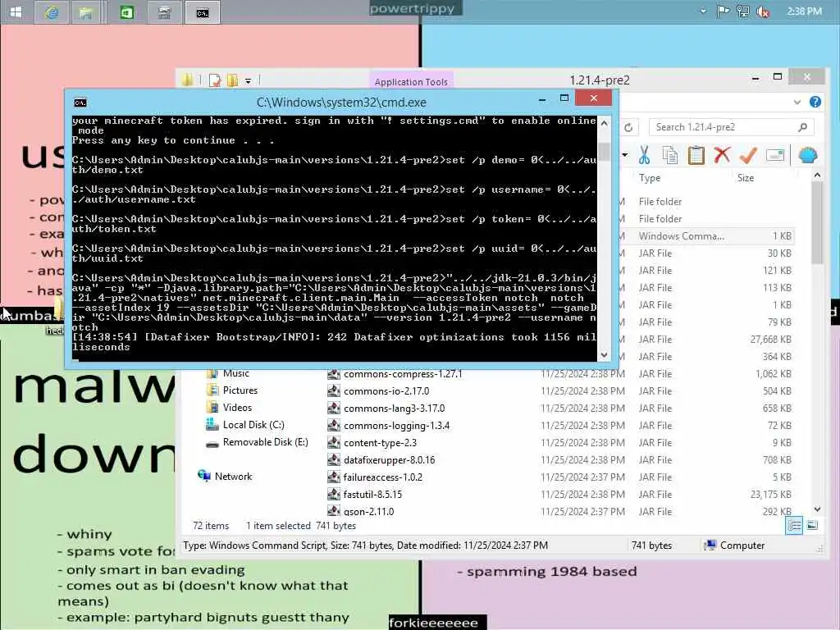Click the muted volume tray icon

coord(763,11)
